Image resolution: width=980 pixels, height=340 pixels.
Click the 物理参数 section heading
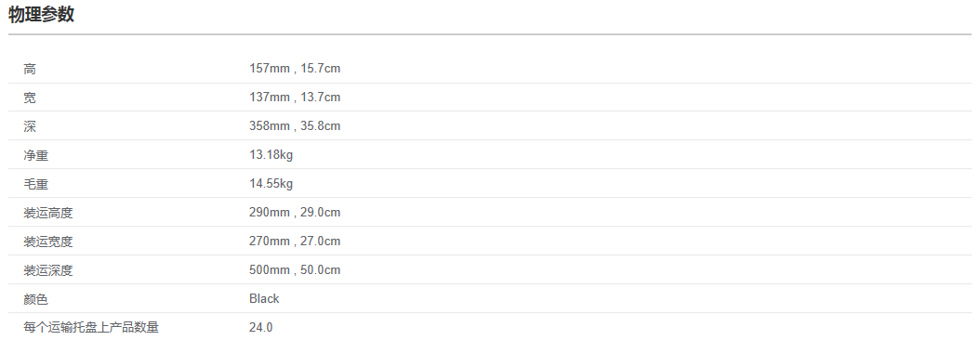point(41,15)
